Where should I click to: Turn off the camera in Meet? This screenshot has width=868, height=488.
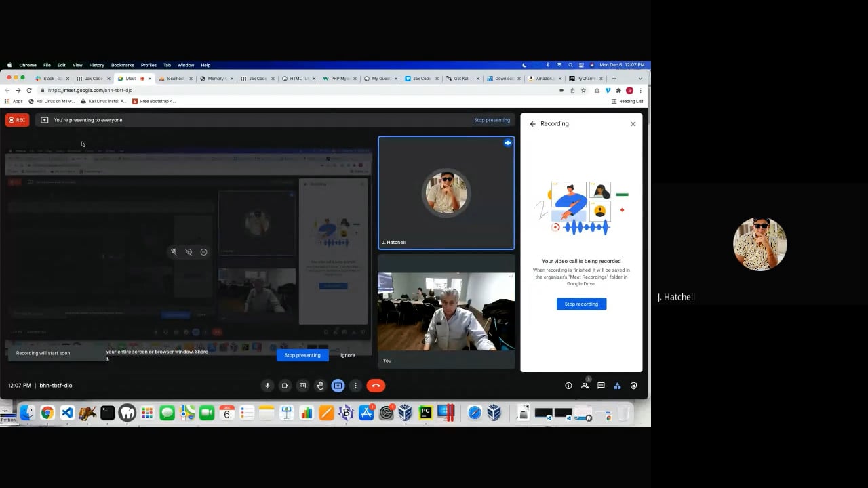pyautogui.click(x=285, y=386)
